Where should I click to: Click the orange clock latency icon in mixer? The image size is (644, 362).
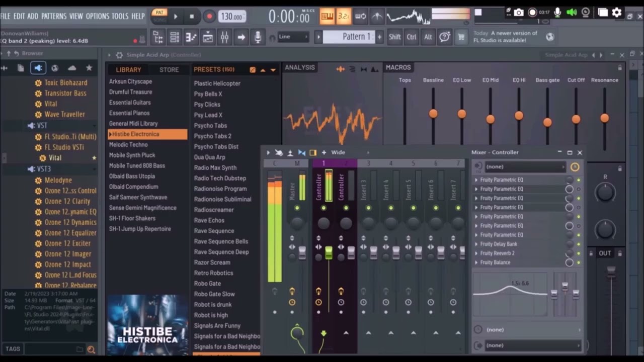(x=575, y=167)
